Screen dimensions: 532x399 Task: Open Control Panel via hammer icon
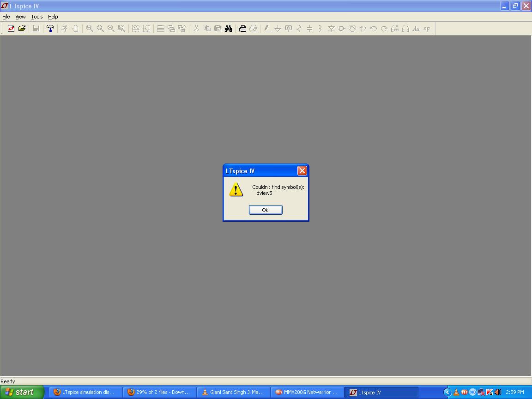pos(50,29)
